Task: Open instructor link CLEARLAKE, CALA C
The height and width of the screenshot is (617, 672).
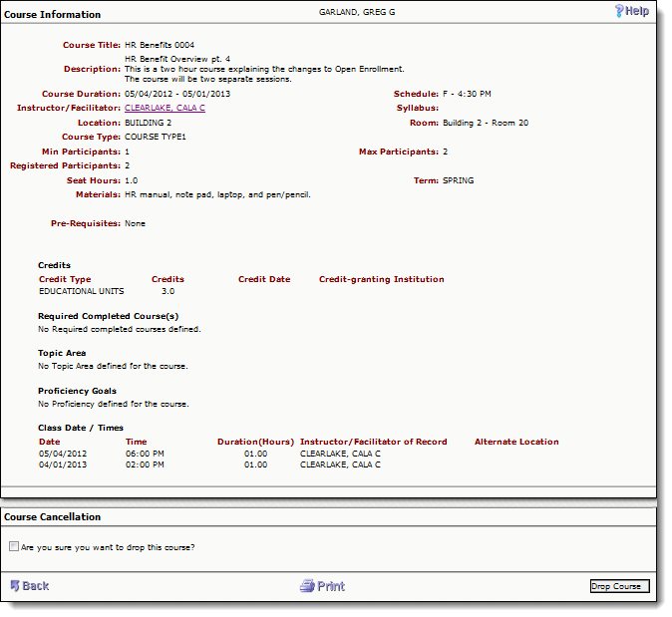Action: point(165,108)
